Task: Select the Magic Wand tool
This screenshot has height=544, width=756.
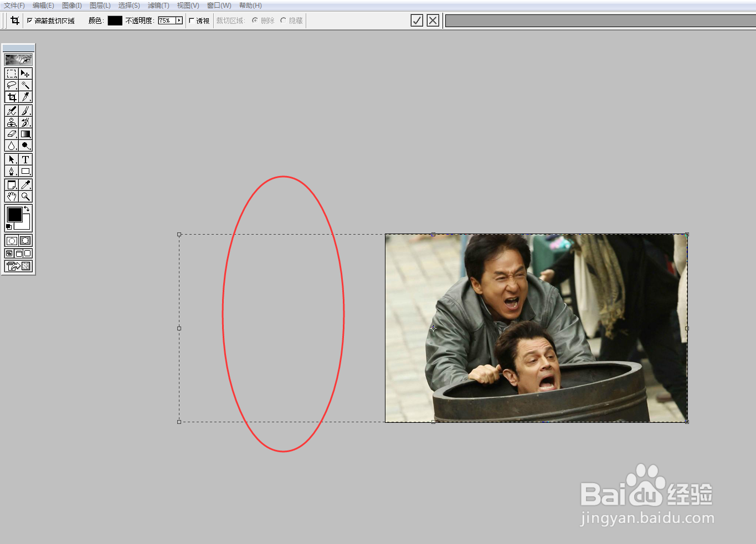Action: [25, 85]
